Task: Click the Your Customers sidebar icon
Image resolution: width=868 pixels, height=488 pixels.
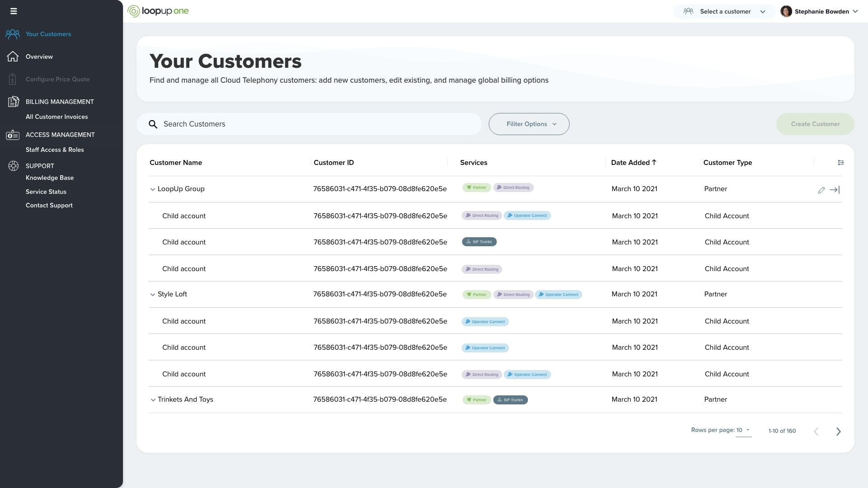Action: click(13, 34)
